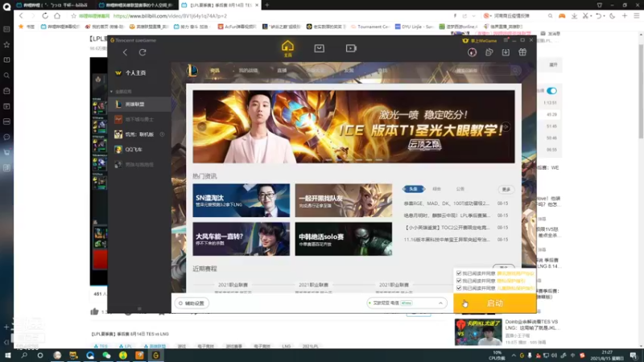Click 更多 button beside news tabs
The height and width of the screenshot is (362, 644).
[506, 189]
